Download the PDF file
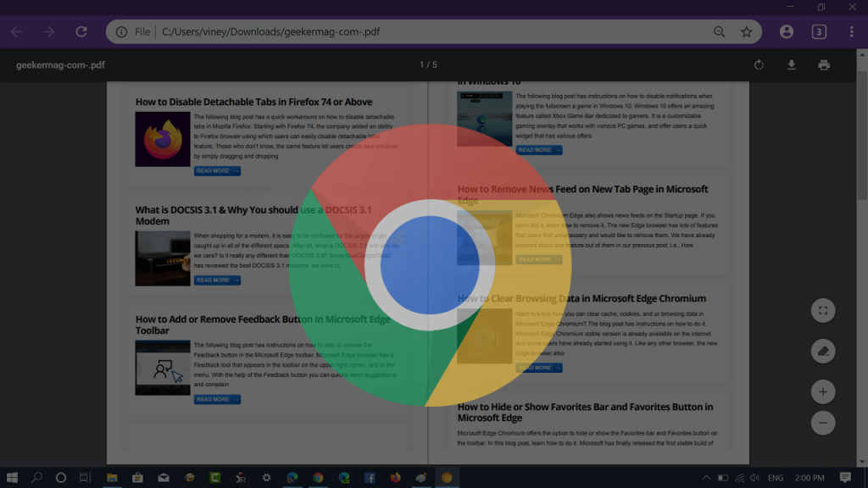This screenshot has width=868, height=488. pos(792,64)
